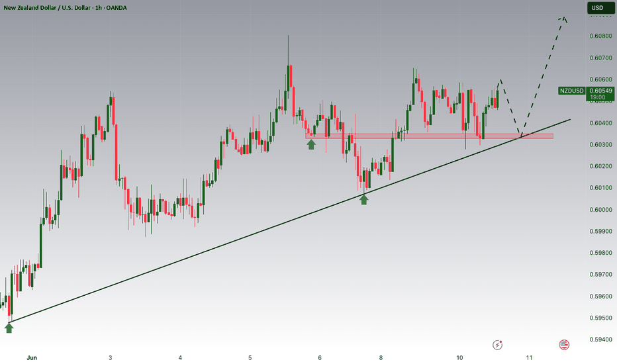Select the green arrow at the trendline start
The height and width of the screenshot is (364, 617).
coord(9,328)
